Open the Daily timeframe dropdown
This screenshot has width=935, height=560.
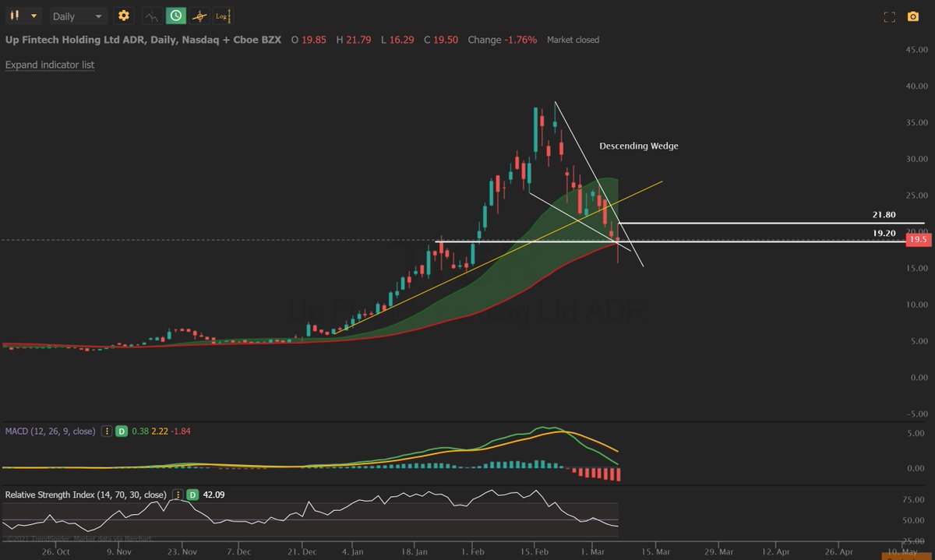pos(77,16)
